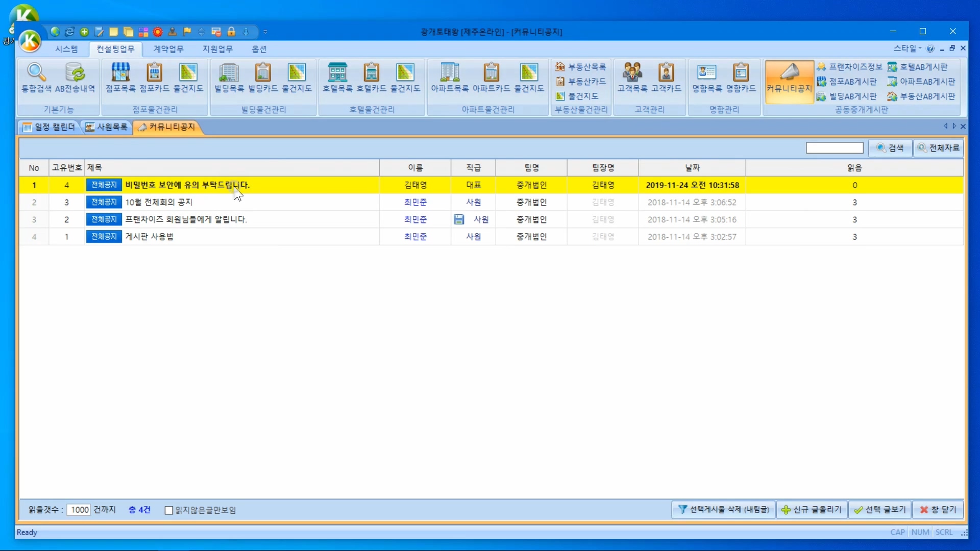Click the search text field
This screenshot has width=980, height=551.
click(x=834, y=148)
